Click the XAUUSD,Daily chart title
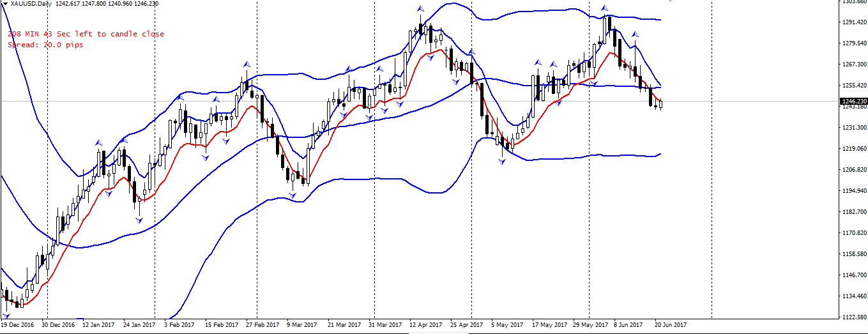 tap(31, 4)
